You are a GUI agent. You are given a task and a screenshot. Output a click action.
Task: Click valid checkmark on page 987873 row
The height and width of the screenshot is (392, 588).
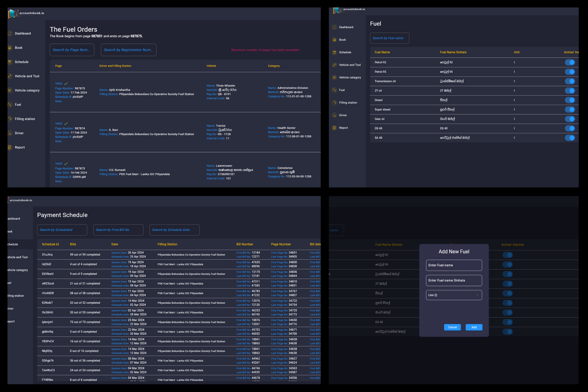tap(66, 163)
